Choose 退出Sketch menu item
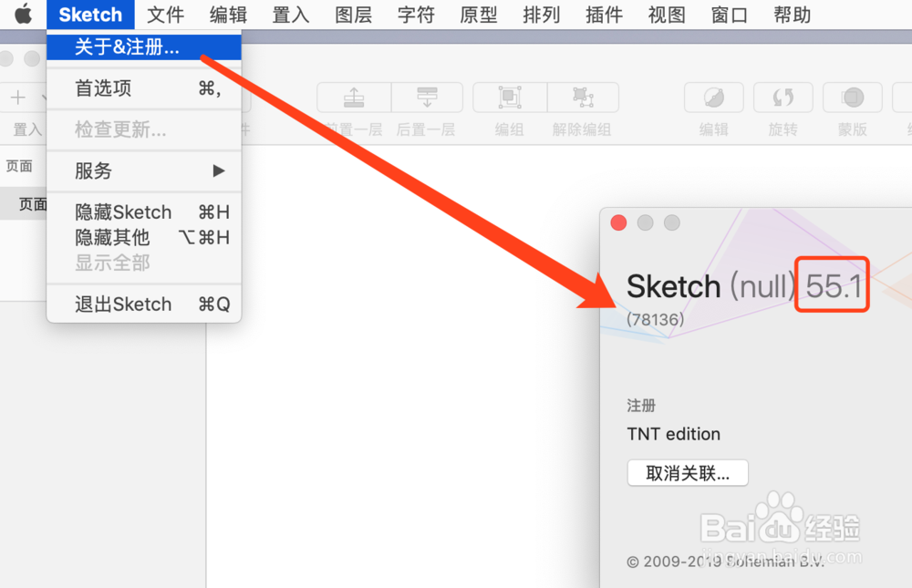Viewport: 912px width, 588px height. (144, 304)
